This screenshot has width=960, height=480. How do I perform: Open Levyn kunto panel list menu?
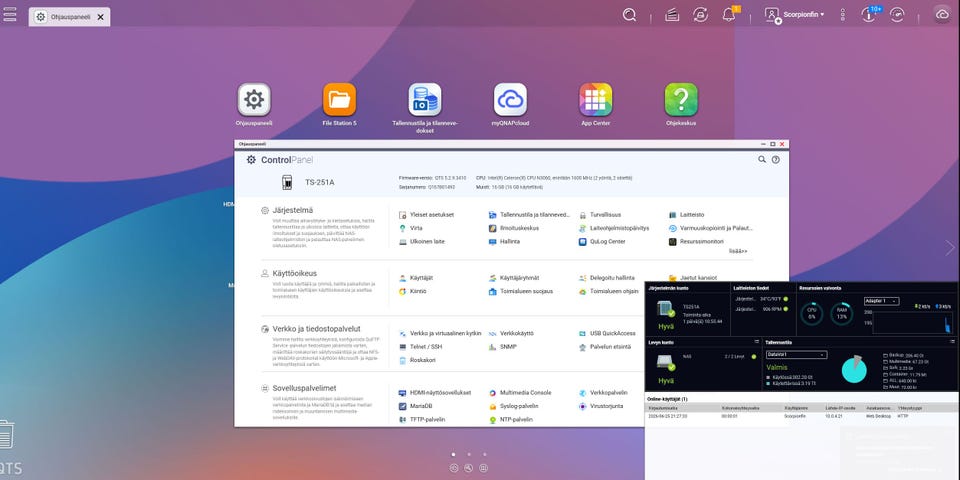tap(756, 342)
